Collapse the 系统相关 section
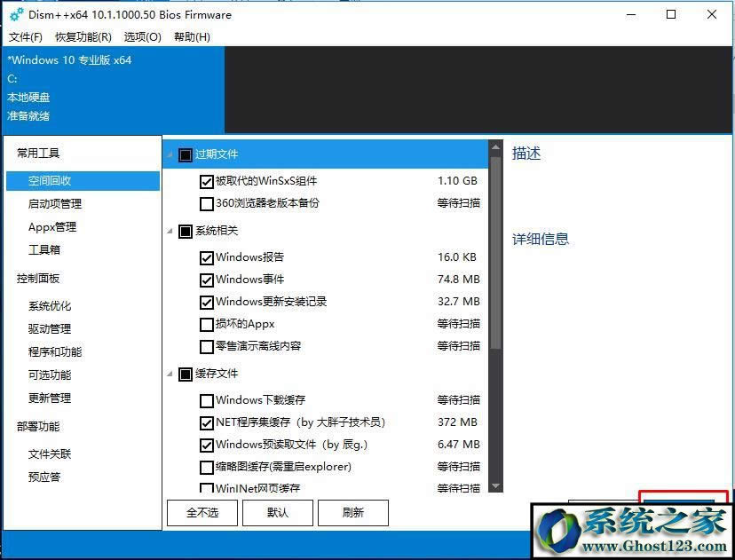735x560 pixels. [x=169, y=230]
